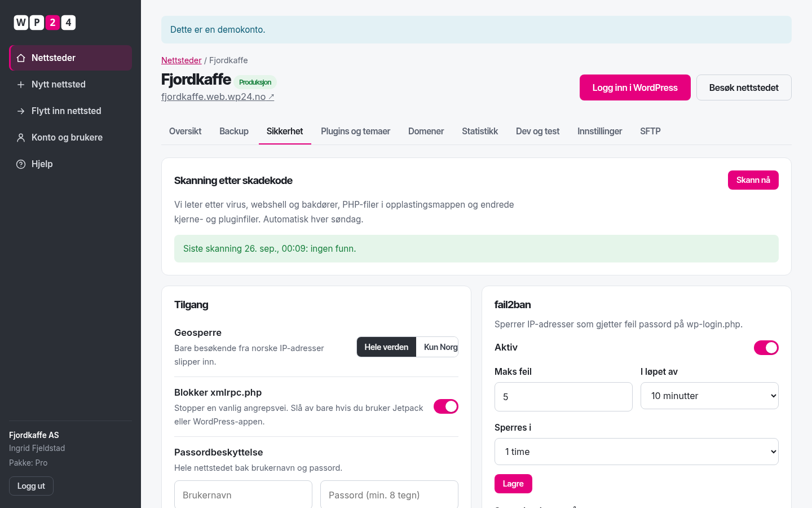812x508 pixels.
Task: Open the I løpet av dropdown
Action: 709,396
